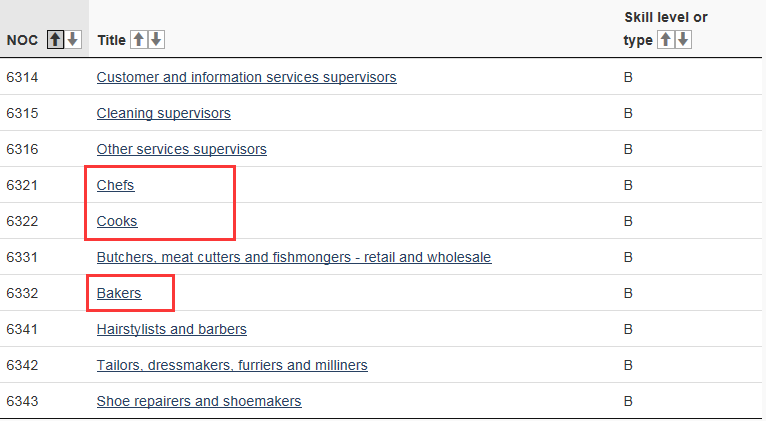
Task: Click the NOC column header
Action: tap(22, 40)
